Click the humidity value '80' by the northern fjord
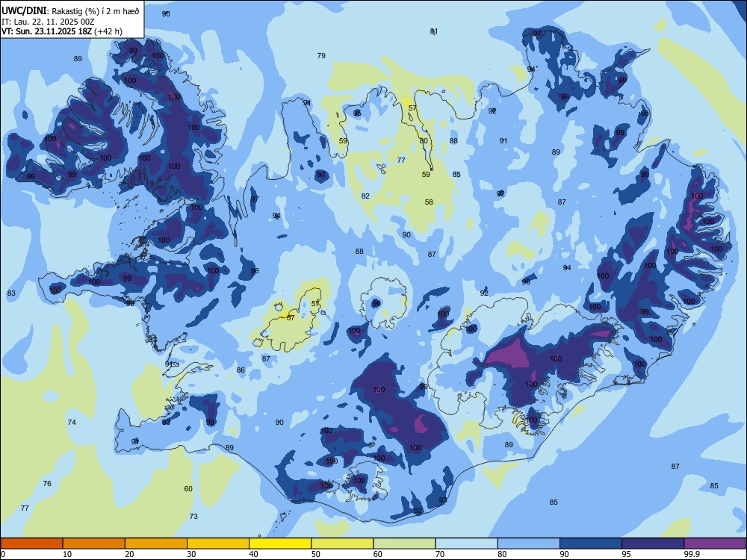747x560 pixels. [424, 141]
